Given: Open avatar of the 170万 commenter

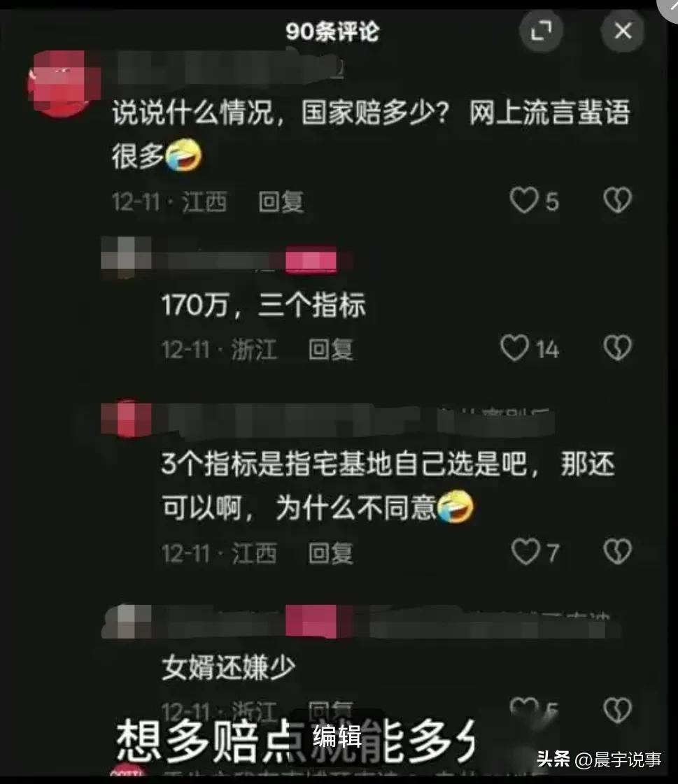Looking at the screenshot, I should tap(126, 255).
